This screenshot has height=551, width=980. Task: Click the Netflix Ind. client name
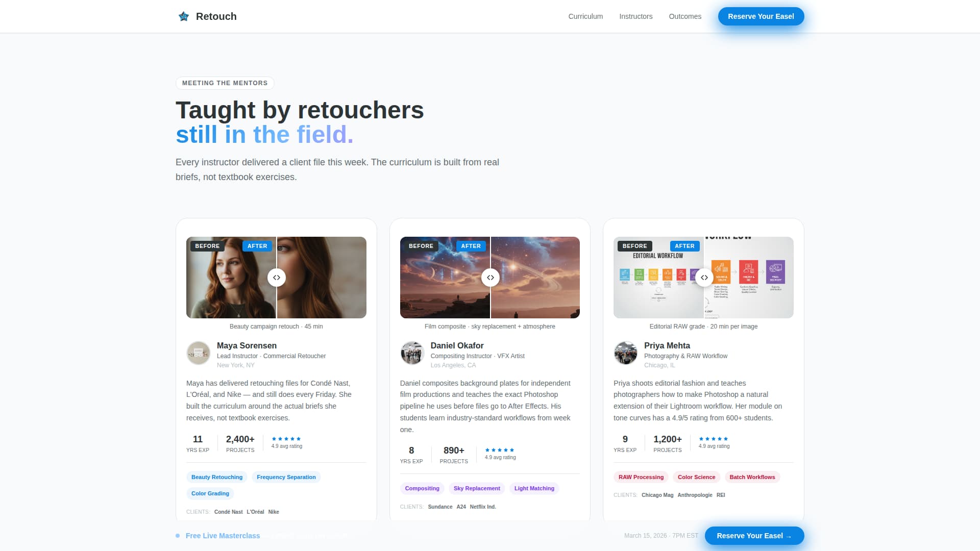coord(483,507)
